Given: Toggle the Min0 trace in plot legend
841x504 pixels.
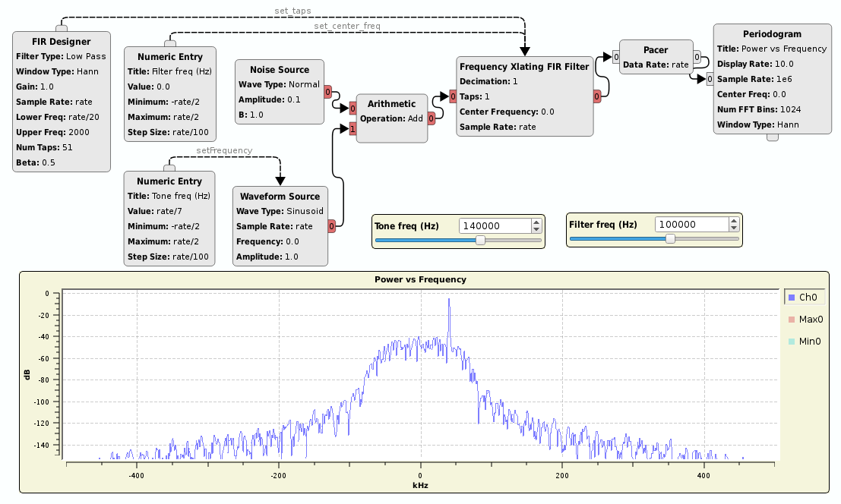Looking at the screenshot, I should pos(805,342).
